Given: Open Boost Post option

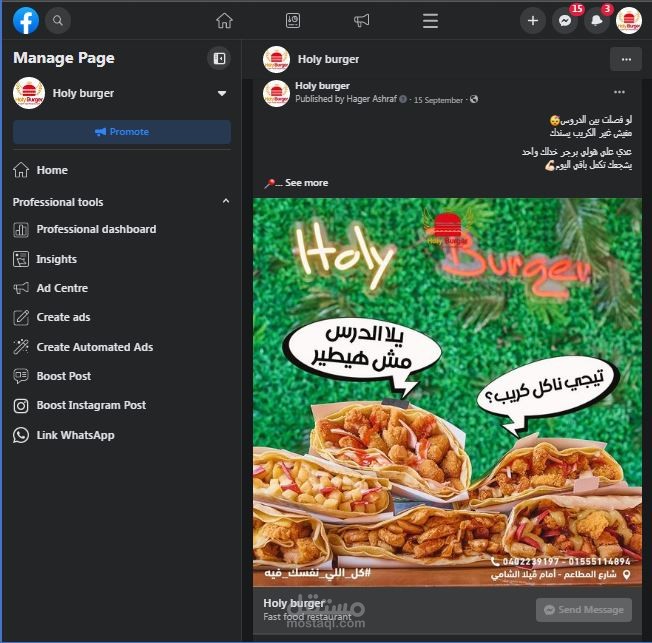Looking at the screenshot, I should click(122, 376).
